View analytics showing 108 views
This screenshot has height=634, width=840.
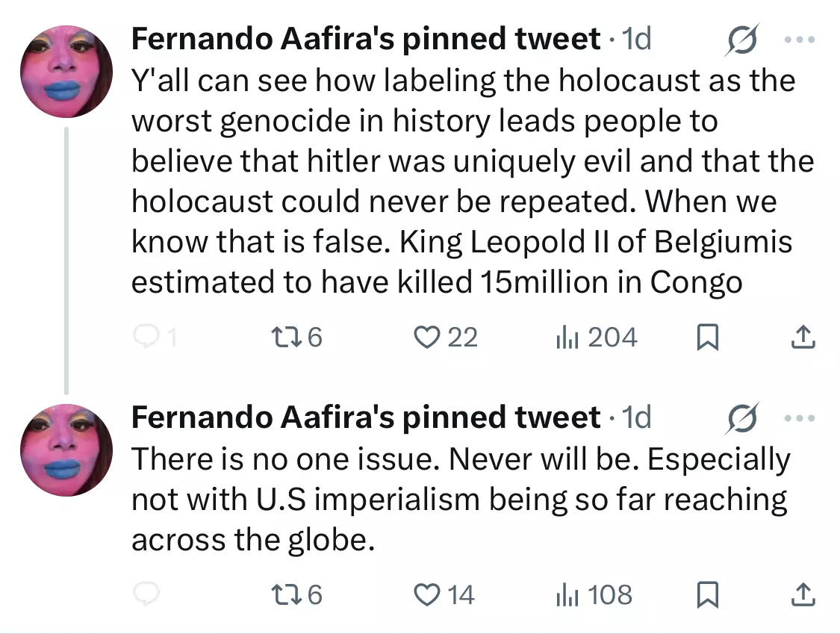594,594
